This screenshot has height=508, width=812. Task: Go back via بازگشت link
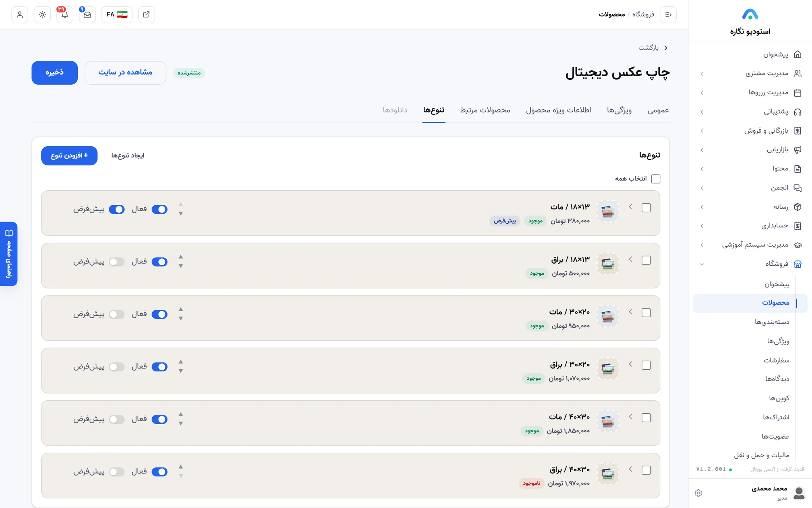653,48
